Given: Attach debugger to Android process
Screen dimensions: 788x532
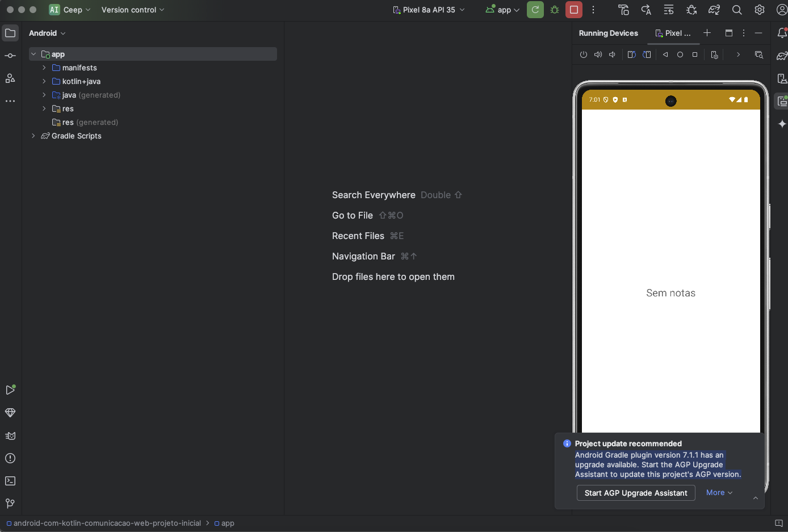Looking at the screenshot, I should (691, 10).
